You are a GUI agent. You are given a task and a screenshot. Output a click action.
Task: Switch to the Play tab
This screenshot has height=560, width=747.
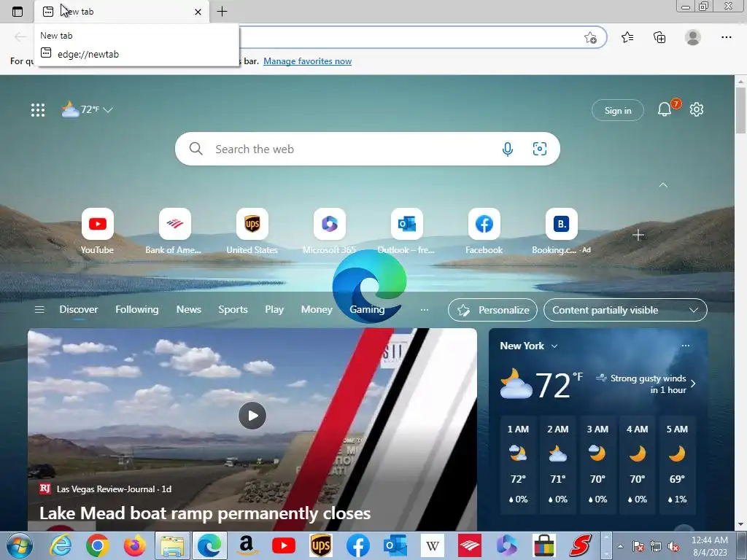(x=274, y=309)
